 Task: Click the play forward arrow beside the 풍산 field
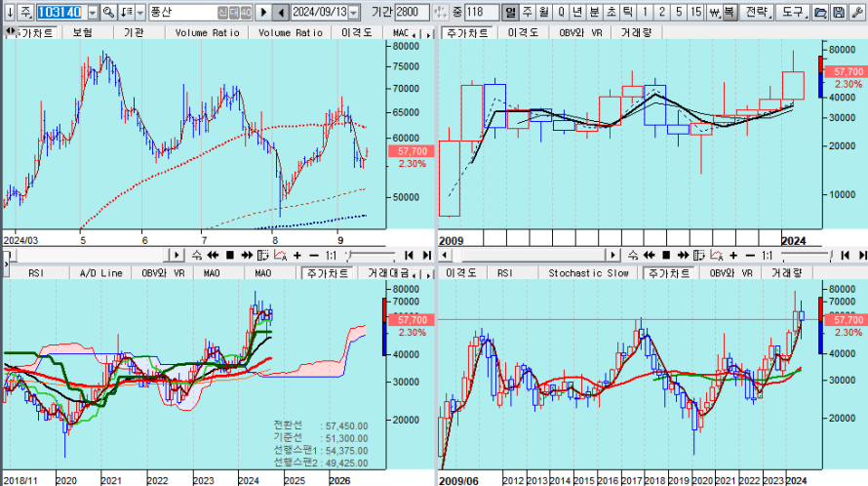[x=263, y=12]
